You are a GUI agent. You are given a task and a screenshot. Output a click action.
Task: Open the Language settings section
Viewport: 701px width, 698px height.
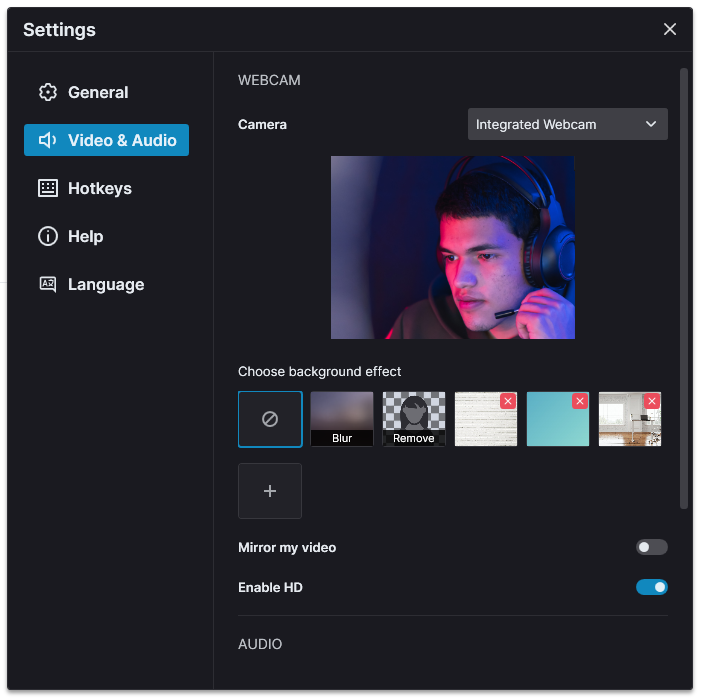pos(106,284)
